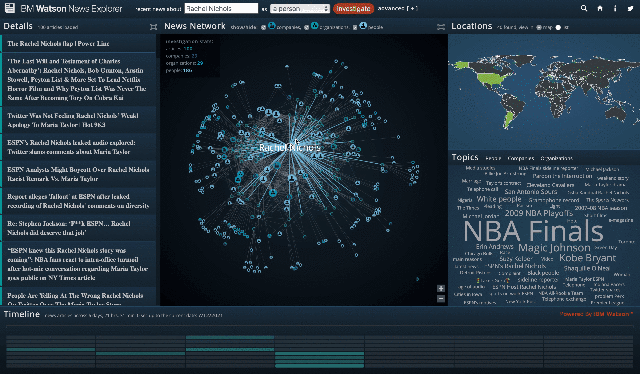Image resolution: width=640 pixels, height=374 pixels.
Task: Select 'Black people' in topic cloud
Action: tap(543, 273)
